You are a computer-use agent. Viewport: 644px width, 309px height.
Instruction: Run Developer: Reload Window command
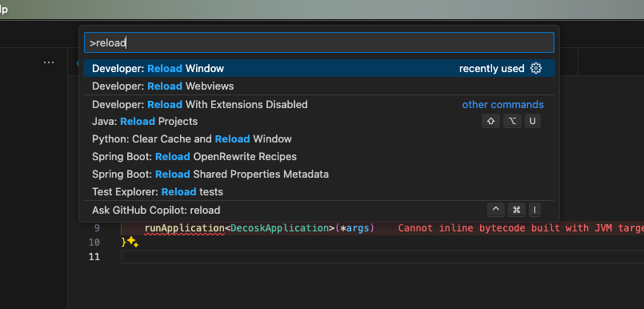318,68
